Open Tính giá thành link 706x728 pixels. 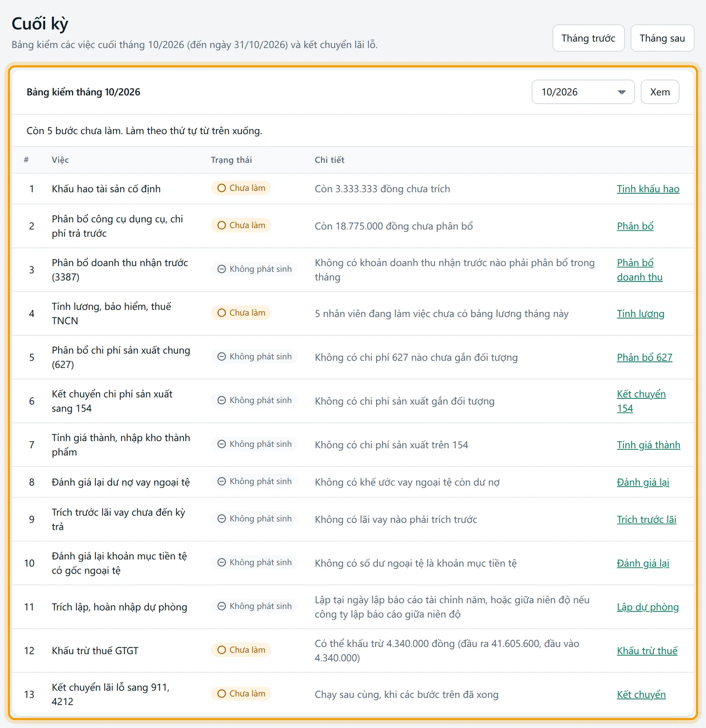(x=648, y=445)
